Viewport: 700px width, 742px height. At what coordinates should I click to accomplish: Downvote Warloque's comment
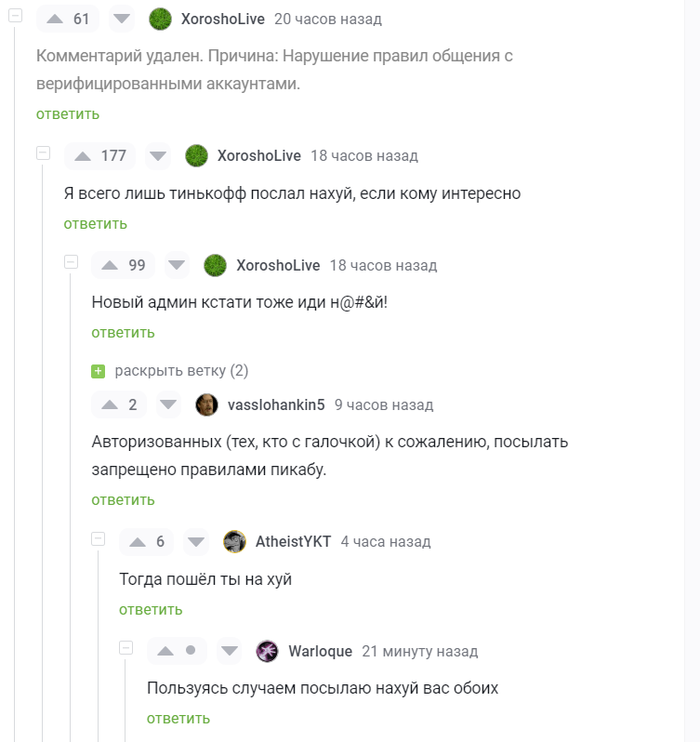[x=230, y=651]
